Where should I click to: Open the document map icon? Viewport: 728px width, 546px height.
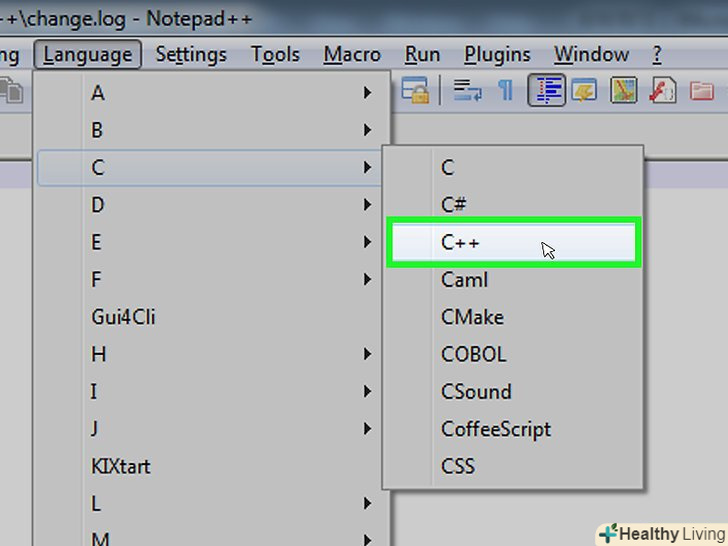[x=623, y=90]
